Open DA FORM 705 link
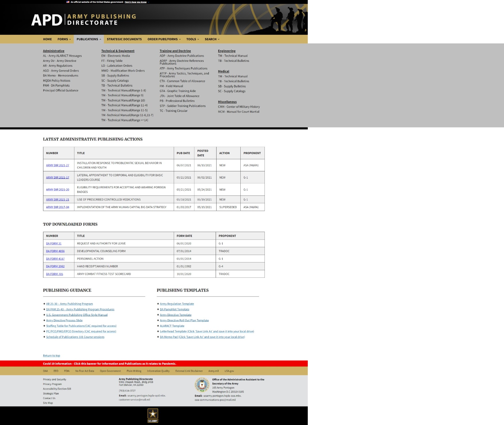This screenshot has height=425, width=504. pyautogui.click(x=55, y=274)
